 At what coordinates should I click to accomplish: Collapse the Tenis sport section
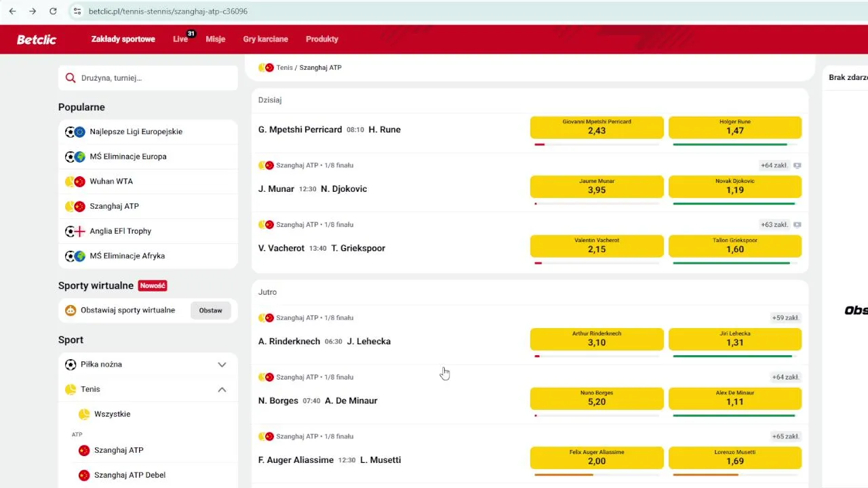pos(222,390)
